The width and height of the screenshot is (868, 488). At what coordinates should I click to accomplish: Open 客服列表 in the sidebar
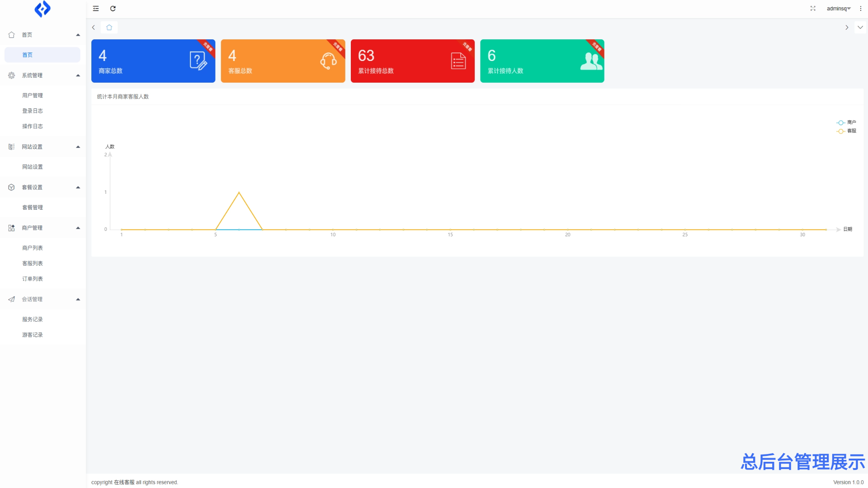[33, 263]
